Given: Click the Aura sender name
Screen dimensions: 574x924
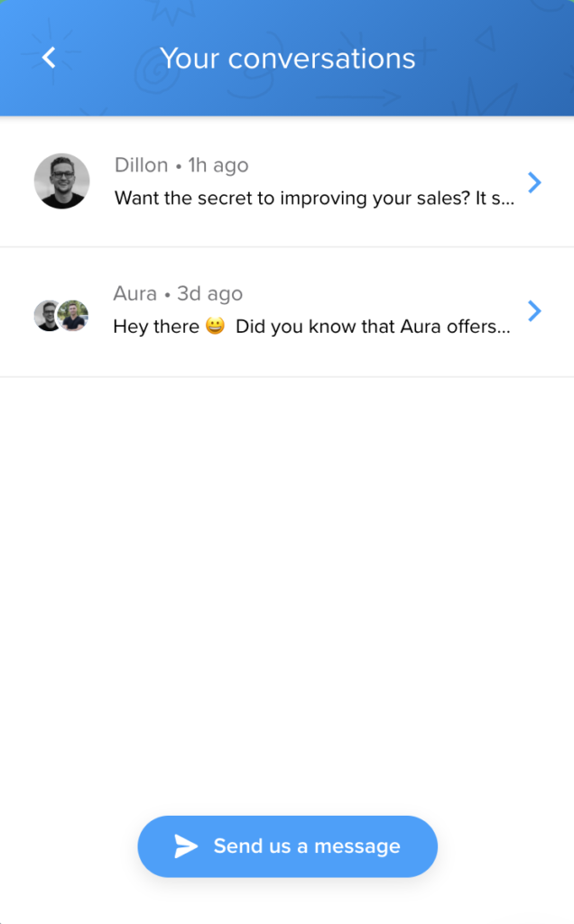Looking at the screenshot, I should coord(134,293).
